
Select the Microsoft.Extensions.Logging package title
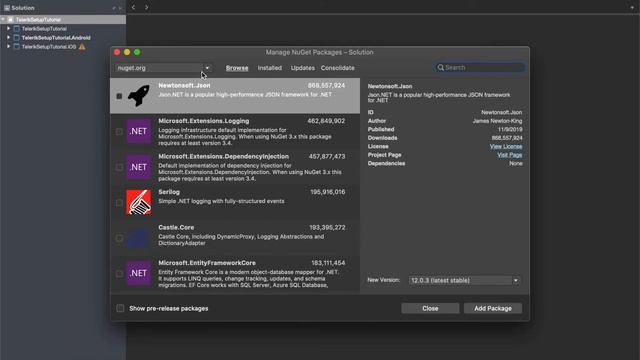[204, 121]
